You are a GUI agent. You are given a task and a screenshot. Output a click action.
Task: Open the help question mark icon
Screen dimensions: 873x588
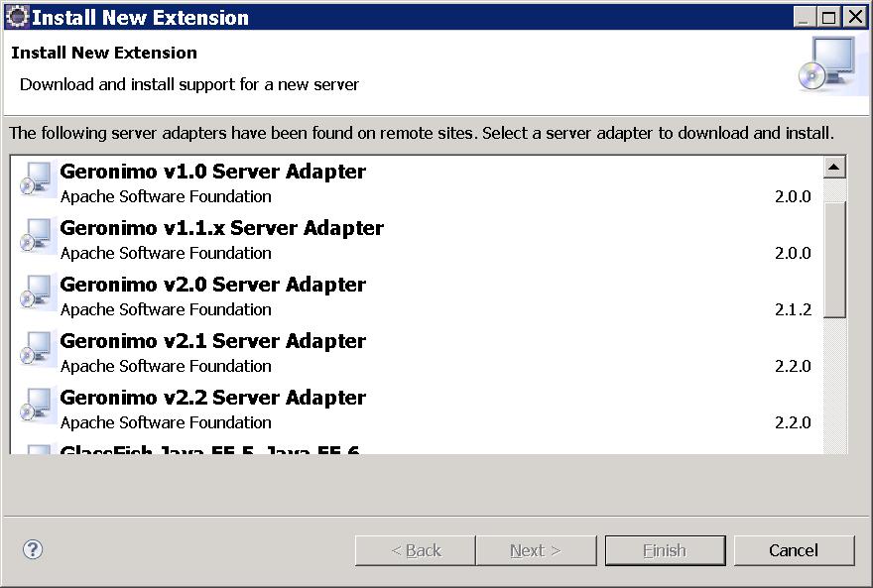tap(33, 549)
